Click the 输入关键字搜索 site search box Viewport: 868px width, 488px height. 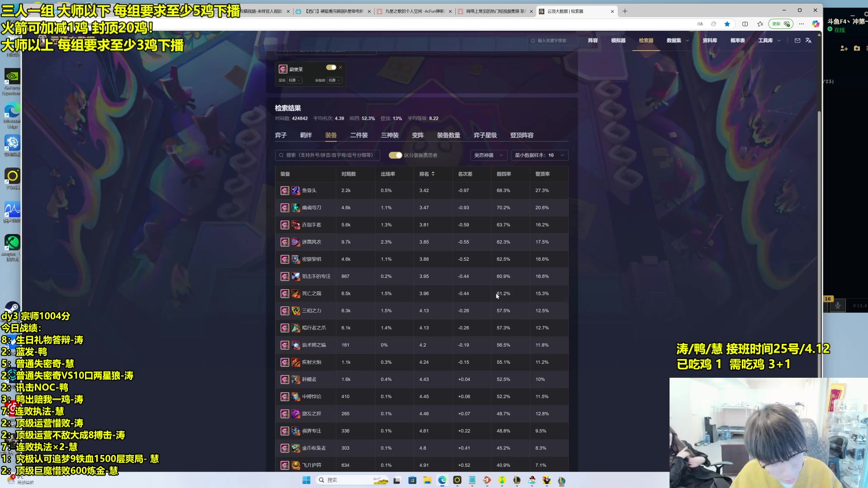tap(552, 41)
